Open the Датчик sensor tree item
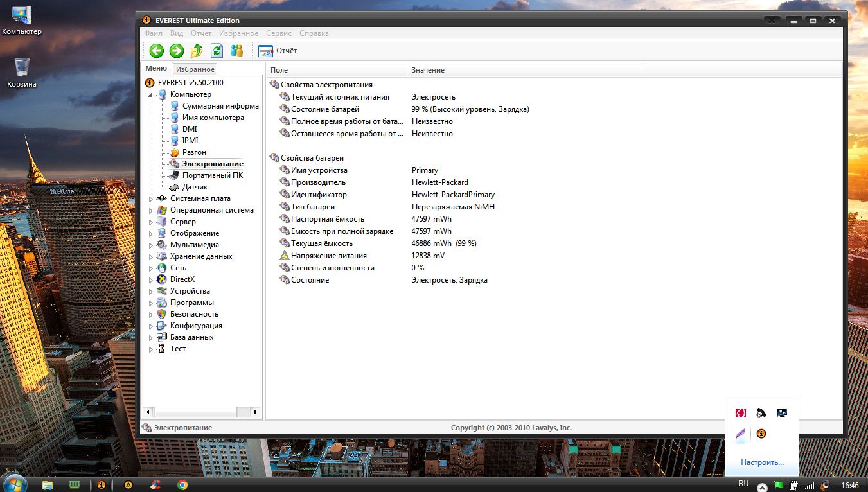Screen dimensions: 868x492 pyautogui.click(x=195, y=187)
